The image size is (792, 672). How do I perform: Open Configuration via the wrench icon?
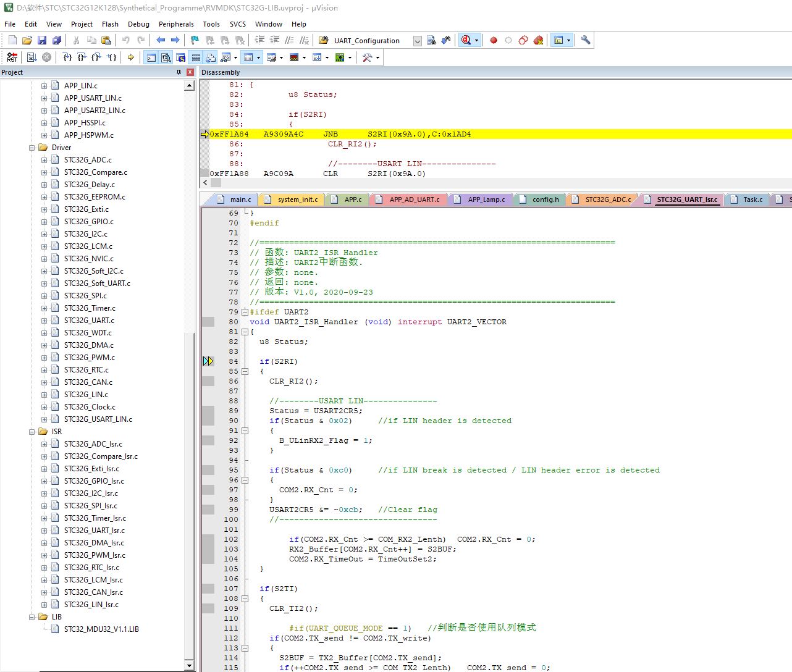tap(586, 40)
